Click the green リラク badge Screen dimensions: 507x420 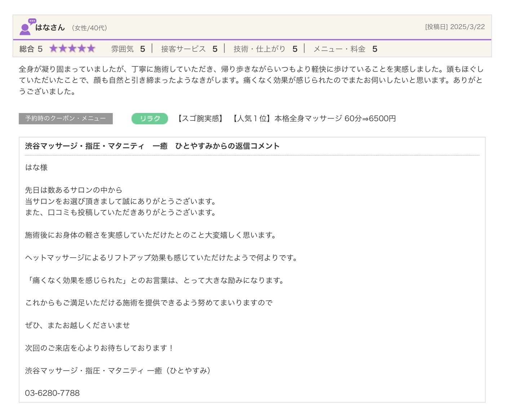pos(150,118)
